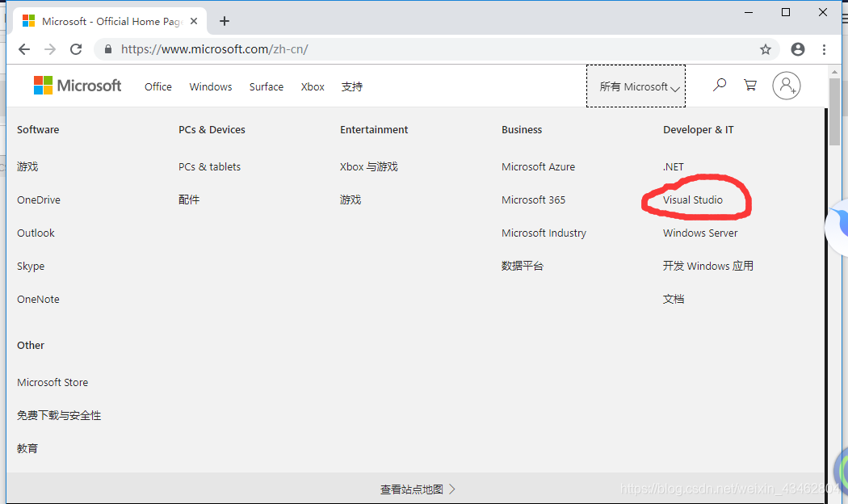Click 数据平台 under Business
The image size is (848, 504).
click(523, 266)
